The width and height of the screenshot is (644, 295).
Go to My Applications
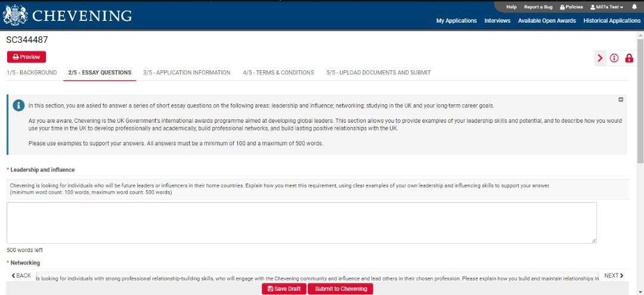[456, 20]
